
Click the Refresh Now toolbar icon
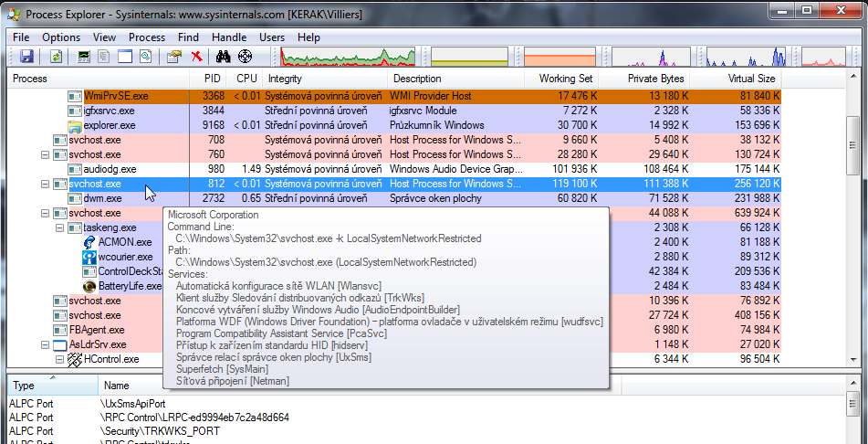[x=57, y=57]
